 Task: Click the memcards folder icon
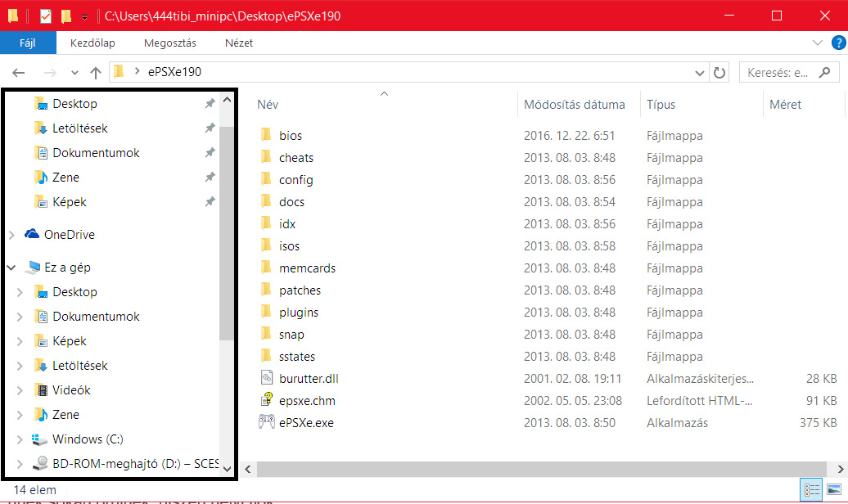point(266,268)
